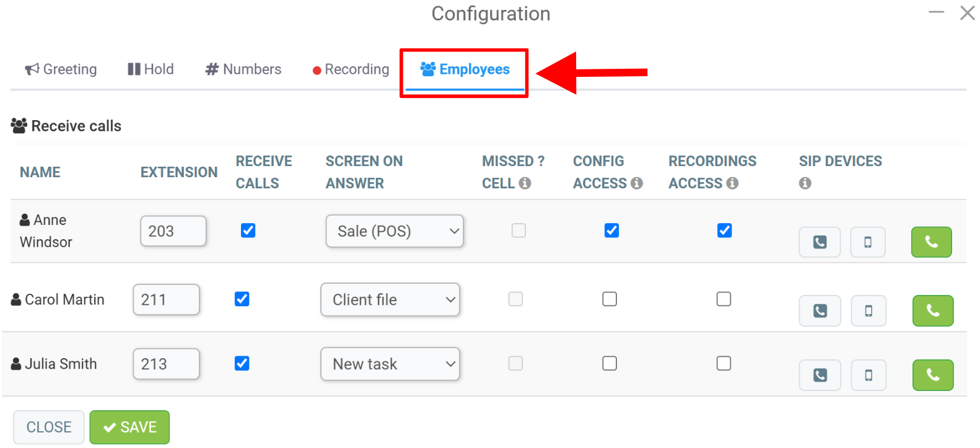
Task: Click Carol Martin's extension field 211
Action: tap(166, 300)
